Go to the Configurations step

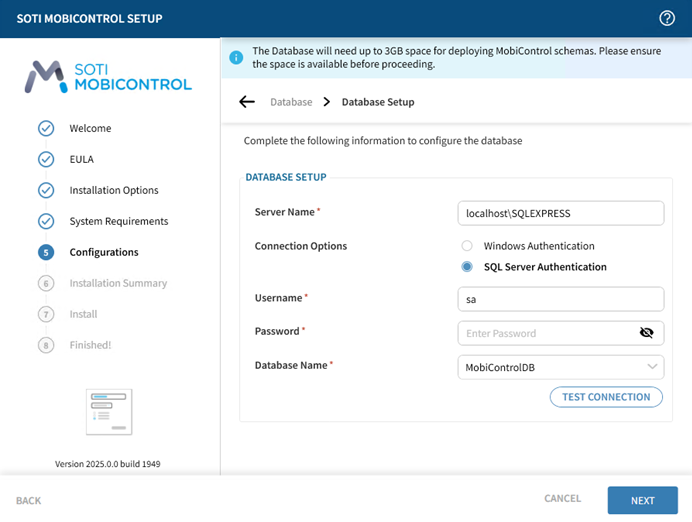click(104, 252)
